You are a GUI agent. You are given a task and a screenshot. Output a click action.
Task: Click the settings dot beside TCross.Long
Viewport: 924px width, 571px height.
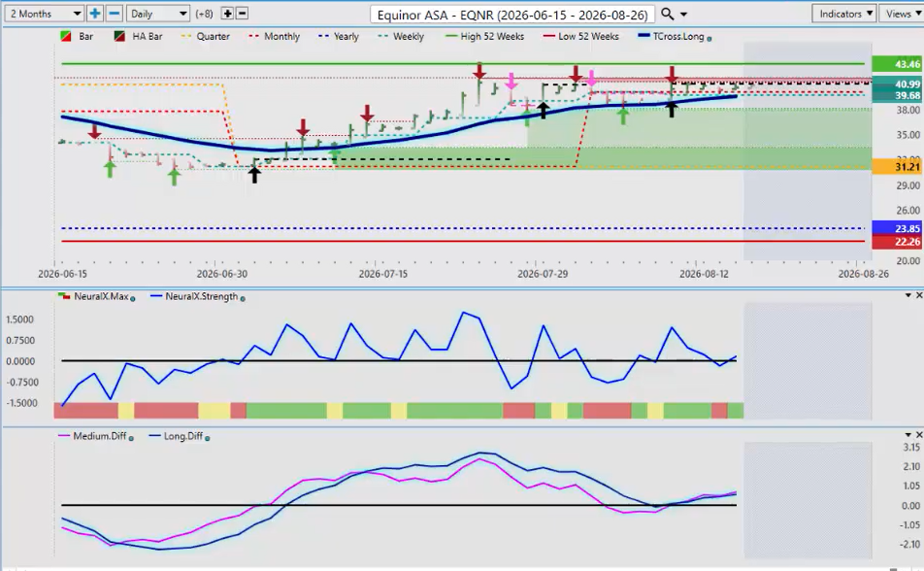(x=709, y=38)
